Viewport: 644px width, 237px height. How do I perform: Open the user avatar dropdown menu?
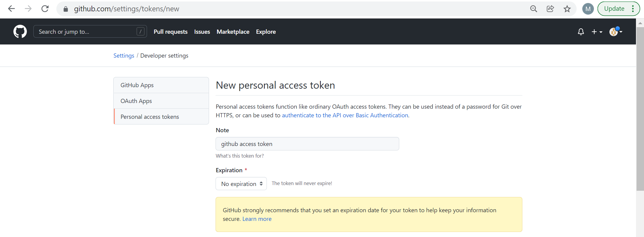tap(616, 31)
